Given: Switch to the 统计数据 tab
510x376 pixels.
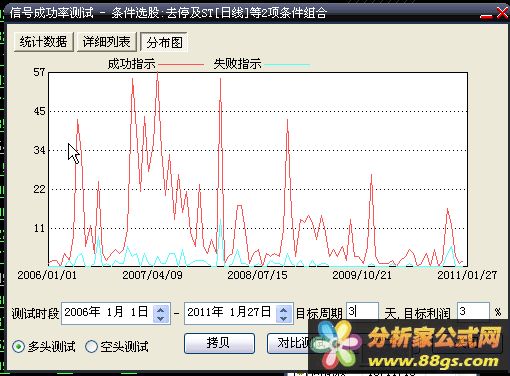Looking at the screenshot, I should 44,42.
